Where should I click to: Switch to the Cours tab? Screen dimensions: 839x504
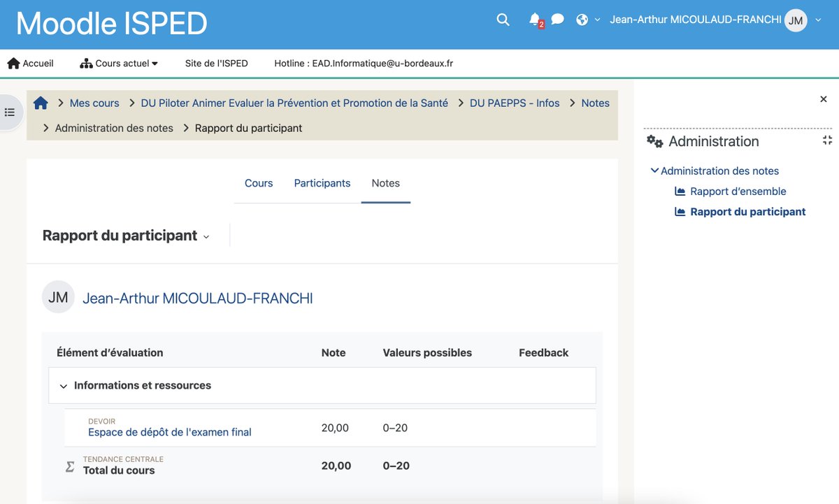[x=259, y=183]
